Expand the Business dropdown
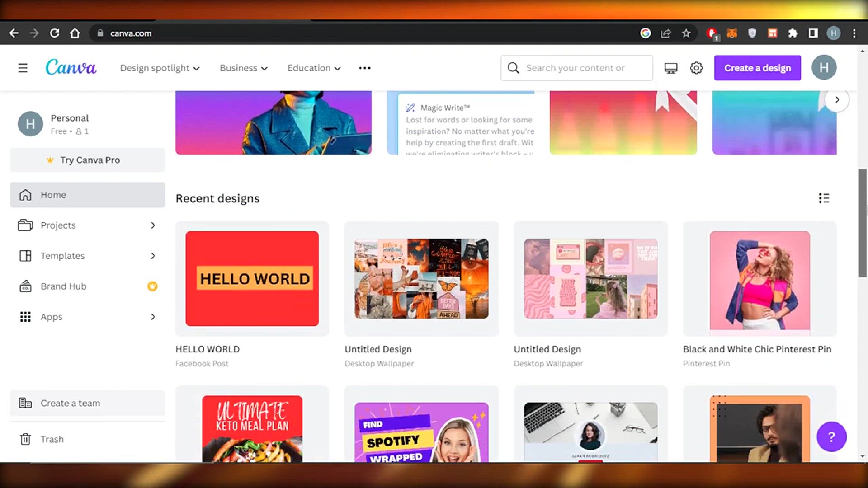The image size is (868, 488). tap(244, 68)
